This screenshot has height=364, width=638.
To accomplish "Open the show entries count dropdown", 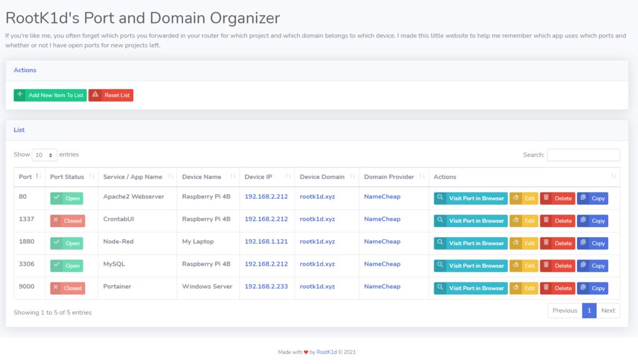I will [x=44, y=155].
